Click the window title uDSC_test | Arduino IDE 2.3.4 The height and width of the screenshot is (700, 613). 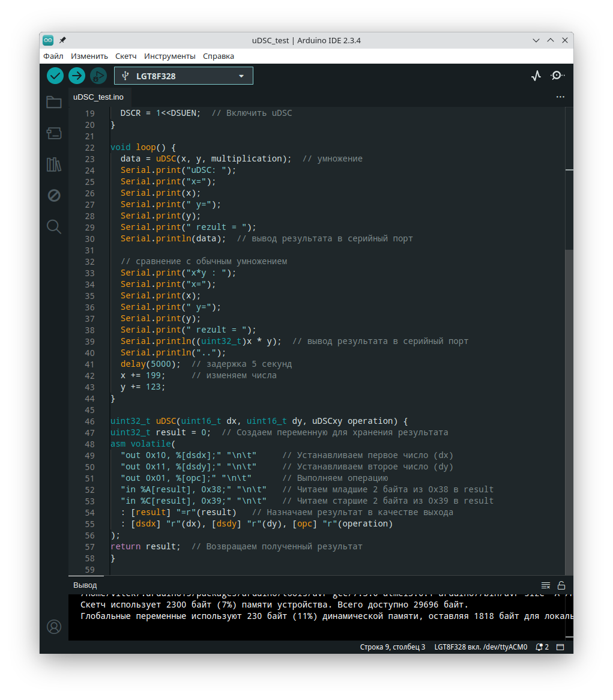(x=306, y=40)
